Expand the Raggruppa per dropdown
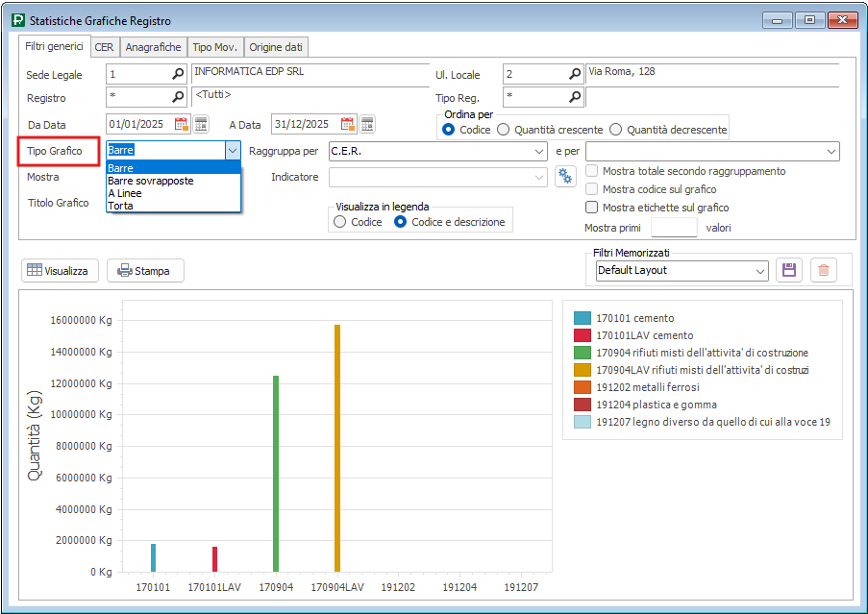Image resolution: width=868 pixels, height=614 pixels. (539, 151)
